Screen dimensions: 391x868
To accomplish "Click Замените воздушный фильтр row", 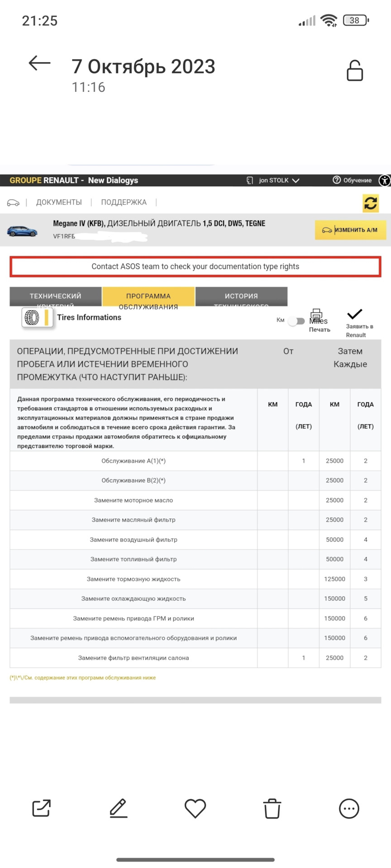I will pyautogui.click(x=195, y=540).
